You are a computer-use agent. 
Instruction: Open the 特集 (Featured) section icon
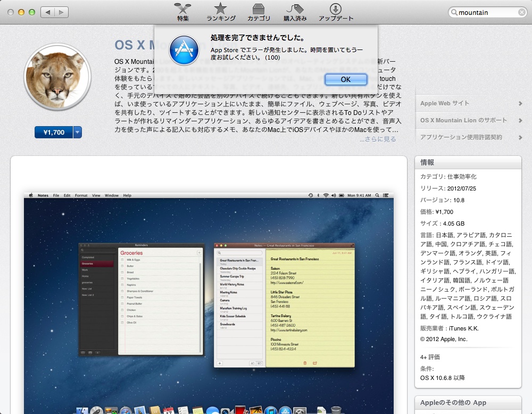tap(183, 9)
